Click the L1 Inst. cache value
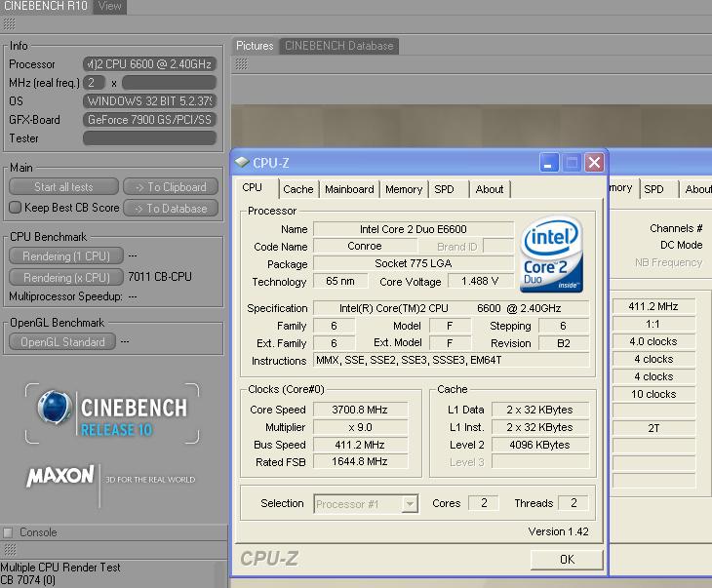This screenshot has width=712, height=588. coord(540,427)
